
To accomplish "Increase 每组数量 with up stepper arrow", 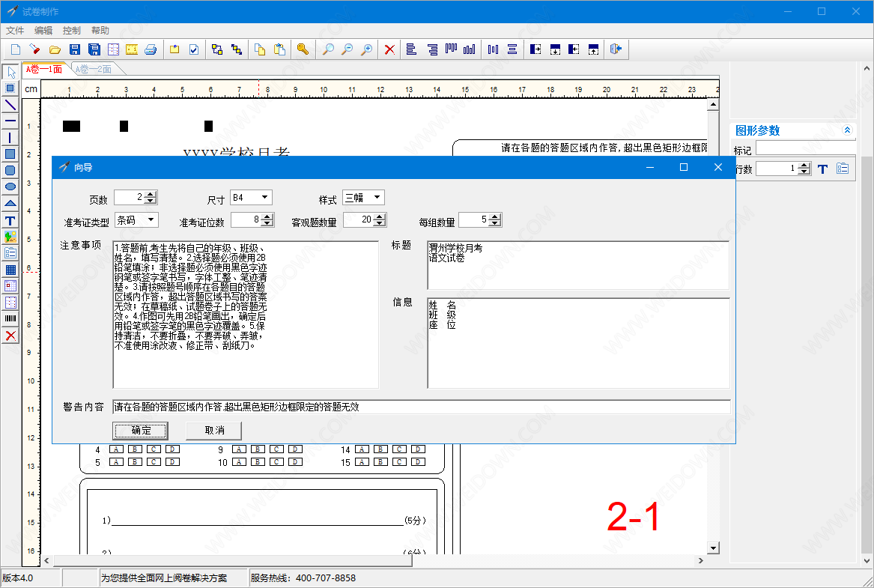I will pyautogui.click(x=495, y=216).
